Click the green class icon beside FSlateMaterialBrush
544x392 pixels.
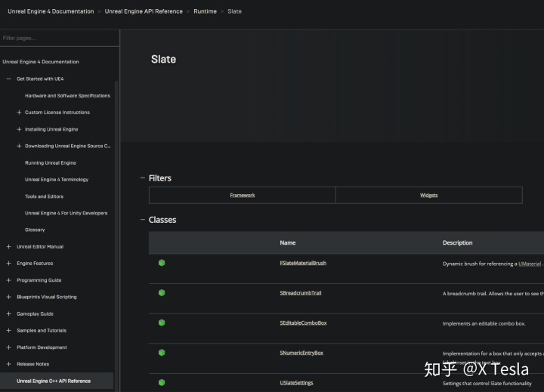point(162,263)
